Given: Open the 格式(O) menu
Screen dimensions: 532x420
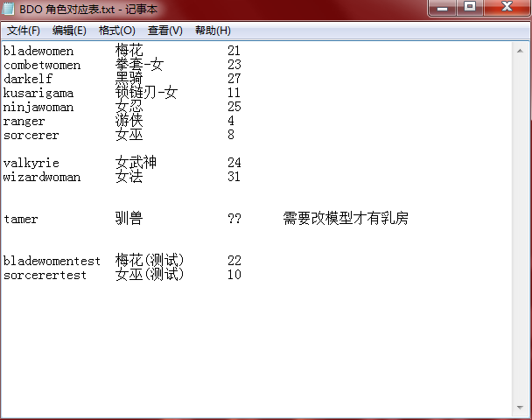Looking at the screenshot, I should point(117,31).
